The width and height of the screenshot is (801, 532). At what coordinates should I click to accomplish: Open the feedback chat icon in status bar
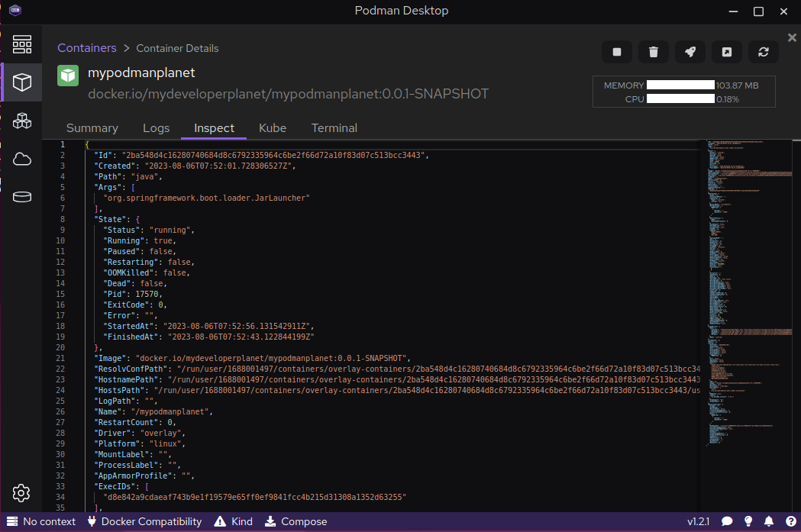click(727, 521)
